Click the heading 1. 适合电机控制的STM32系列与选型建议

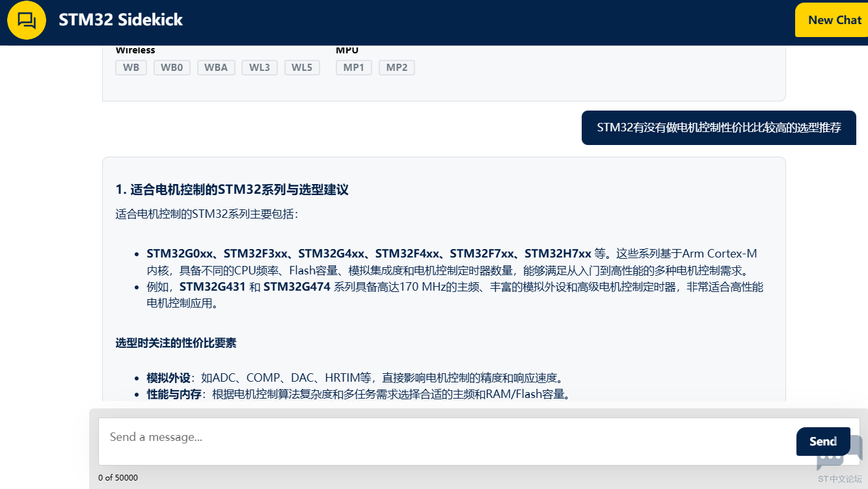pyautogui.click(x=232, y=190)
